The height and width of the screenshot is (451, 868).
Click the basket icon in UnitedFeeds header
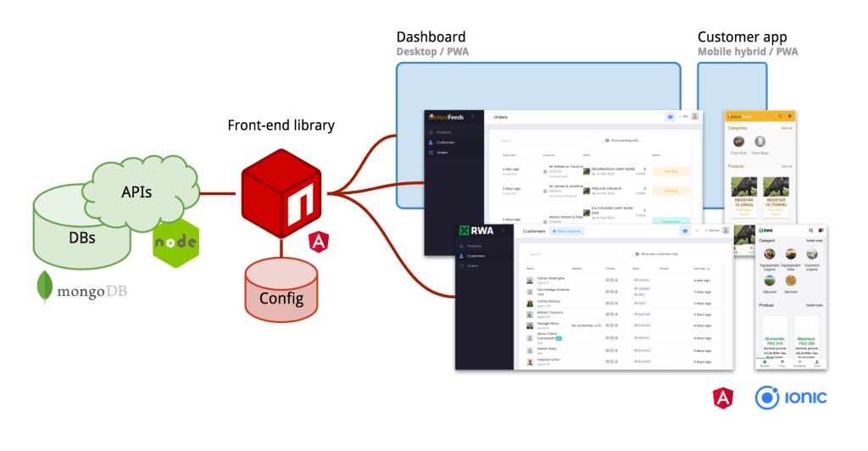click(x=670, y=118)
